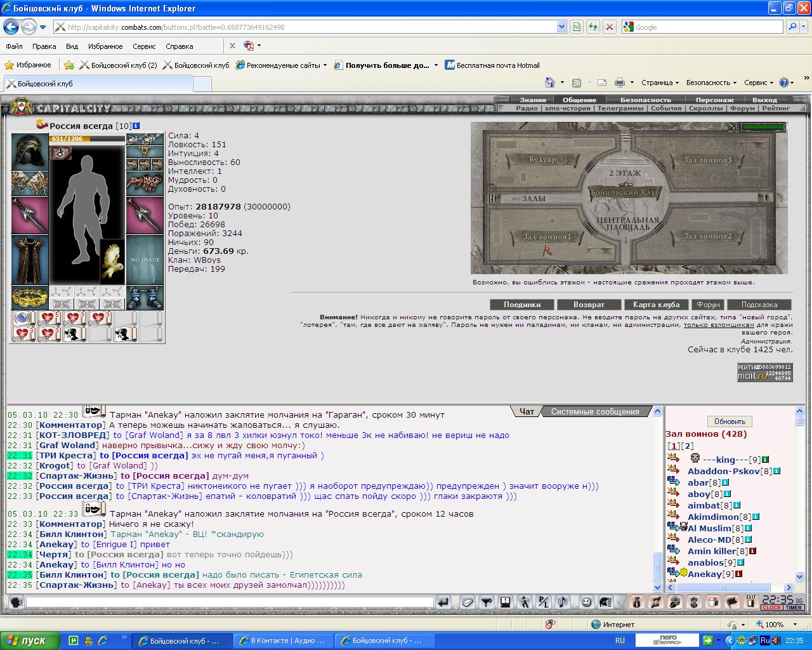
Task: Click the equipped bracers slot
Action: tap(30, 184)
